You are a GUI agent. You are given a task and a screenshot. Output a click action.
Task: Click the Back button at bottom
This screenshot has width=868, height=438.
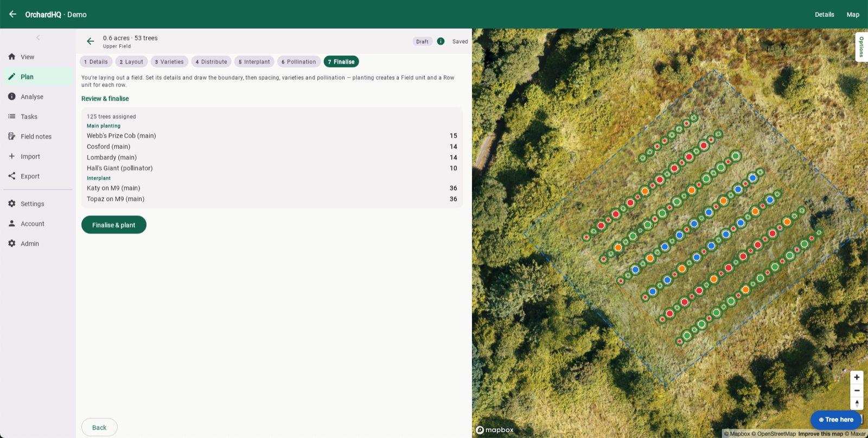pos(99,427)
